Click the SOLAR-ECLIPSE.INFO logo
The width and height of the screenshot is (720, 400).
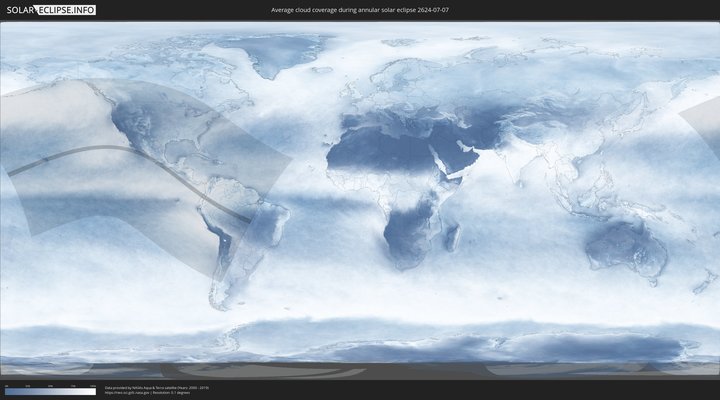point(51,10)
